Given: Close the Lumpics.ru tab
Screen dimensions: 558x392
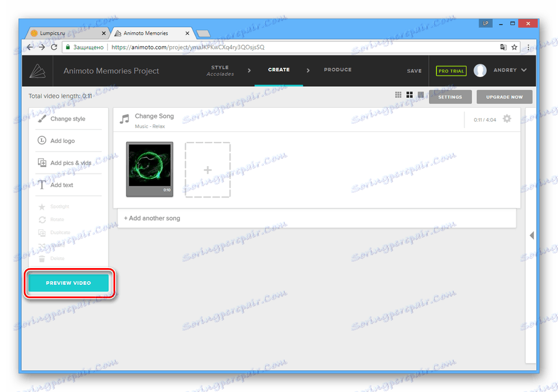Looking at the screenshot, I should click(104, 33).
